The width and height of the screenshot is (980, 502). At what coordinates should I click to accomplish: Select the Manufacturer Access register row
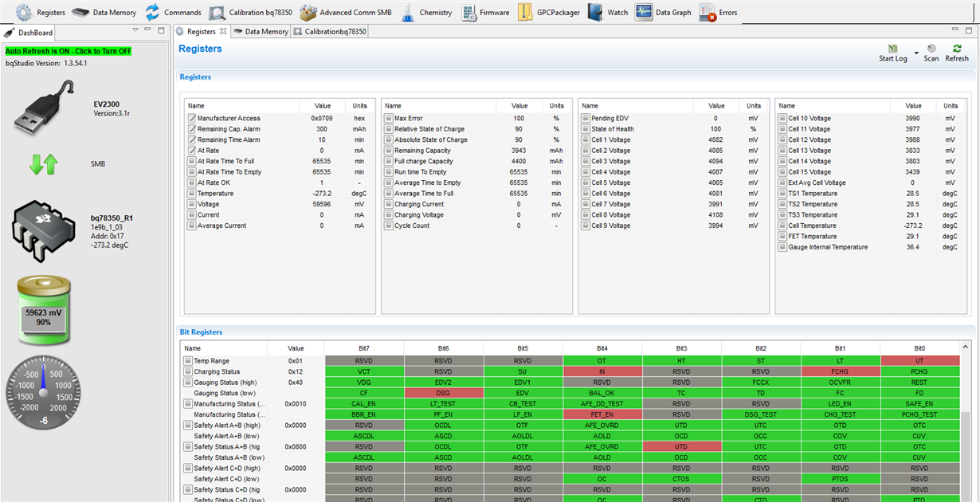coord(228,118)
